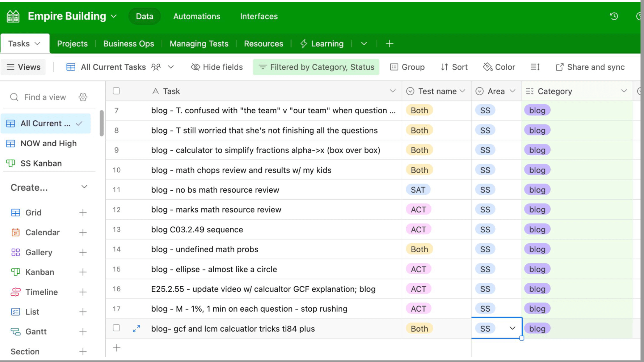The image size is (644, 362).
Task: Add a new List view
Action: pos(83,312)
